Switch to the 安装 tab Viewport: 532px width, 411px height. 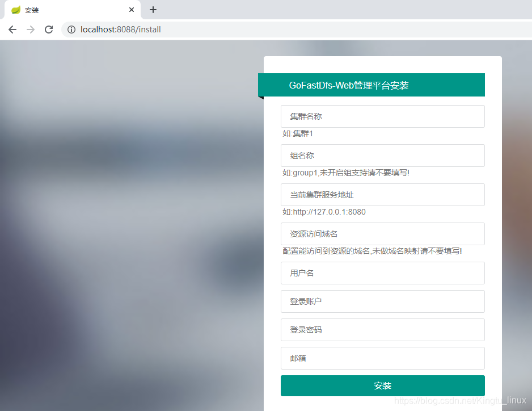(68, 10)
